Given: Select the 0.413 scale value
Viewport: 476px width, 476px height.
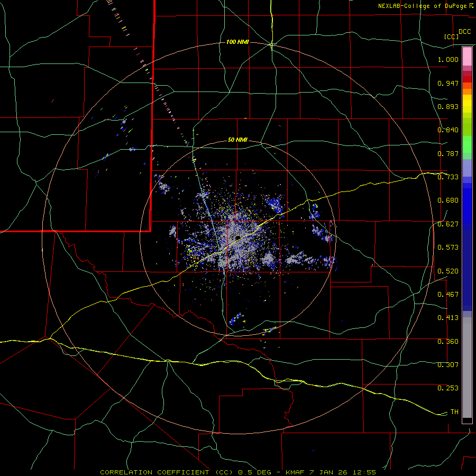Looking at the screenshot, I should [448, 318].
